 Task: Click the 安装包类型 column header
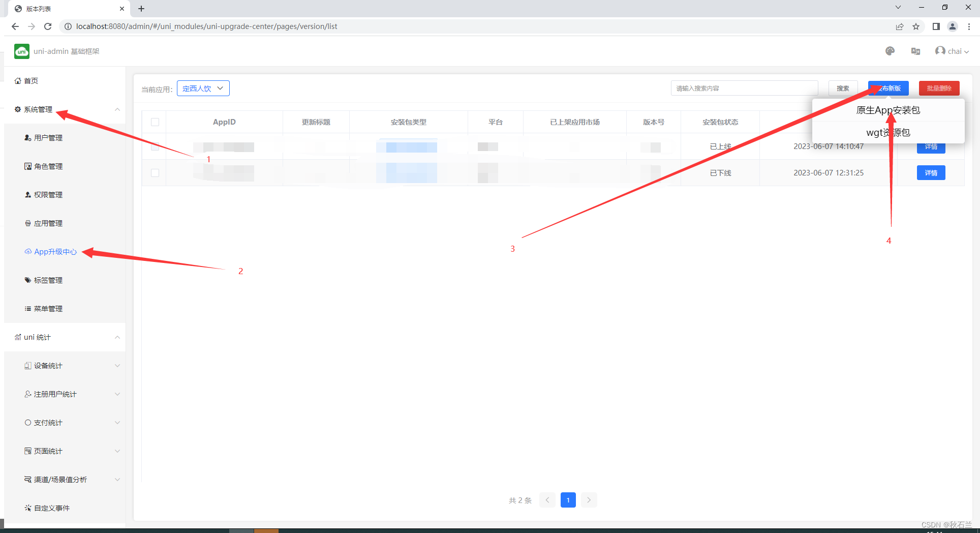(409, 122)
